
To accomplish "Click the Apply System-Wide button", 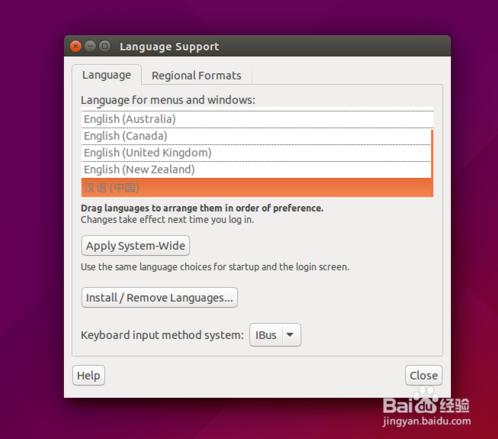I will point(136,246).
